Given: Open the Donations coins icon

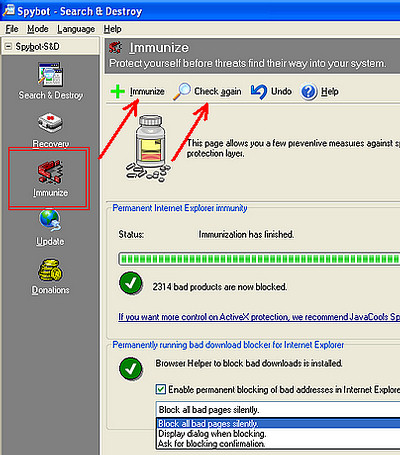Looking at the screenshot, I should (x=50, y=270).
